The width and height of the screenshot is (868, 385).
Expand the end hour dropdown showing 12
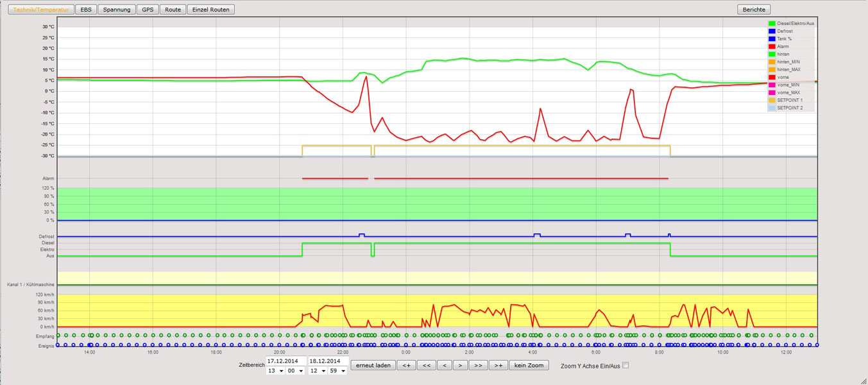(318, 371)
